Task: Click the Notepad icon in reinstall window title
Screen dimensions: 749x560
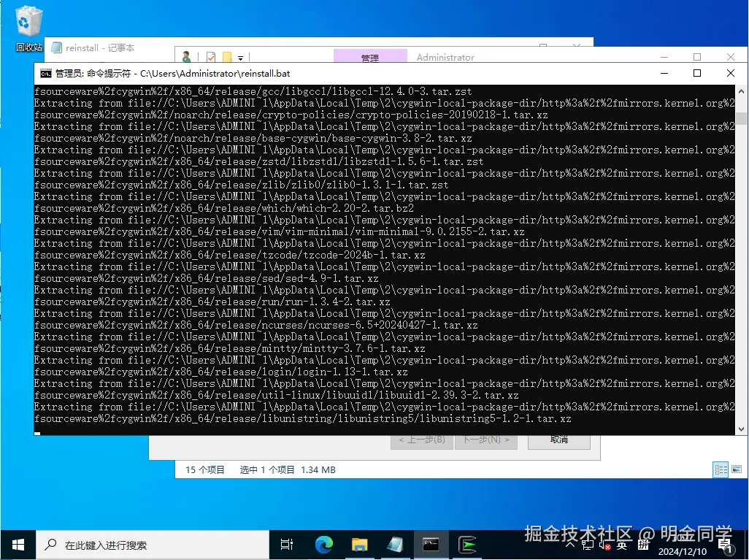Action: click(57, 47)
